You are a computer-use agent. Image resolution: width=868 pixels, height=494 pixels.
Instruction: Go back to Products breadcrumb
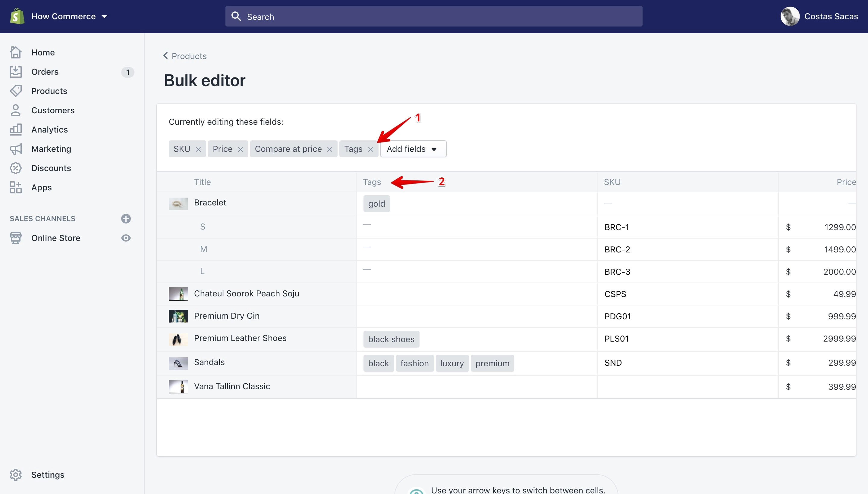189,56
